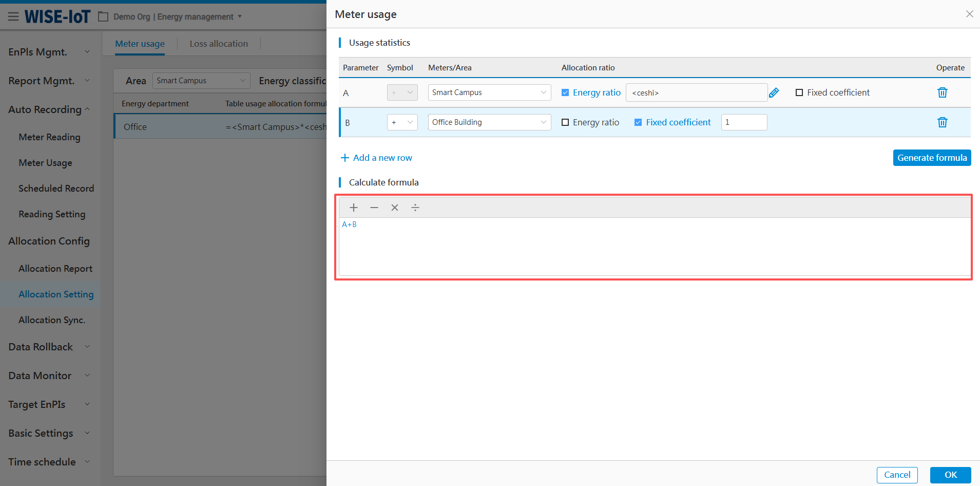Enable Fixed coefficient for row A
Image resolution: width=980 pixels, height=486 pixels.
[799, 92]
